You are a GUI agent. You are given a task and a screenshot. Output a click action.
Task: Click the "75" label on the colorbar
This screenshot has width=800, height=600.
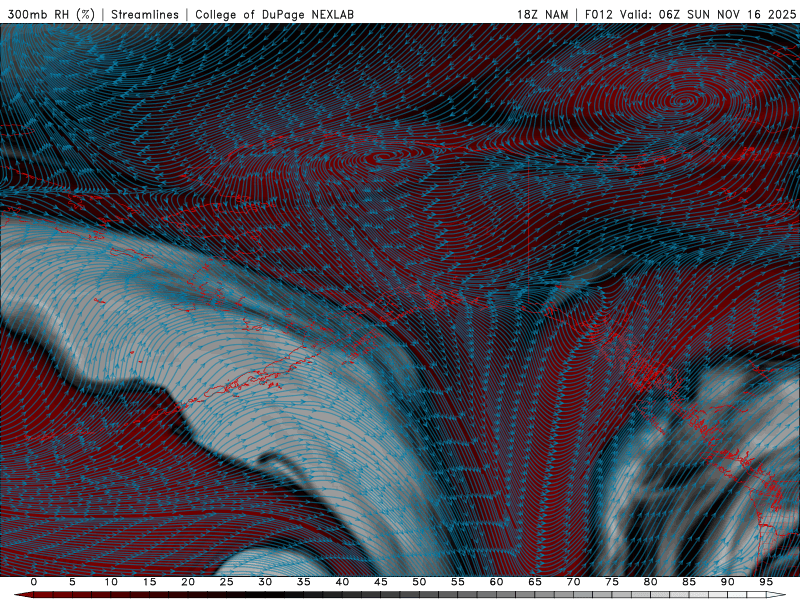click(611, 582)
